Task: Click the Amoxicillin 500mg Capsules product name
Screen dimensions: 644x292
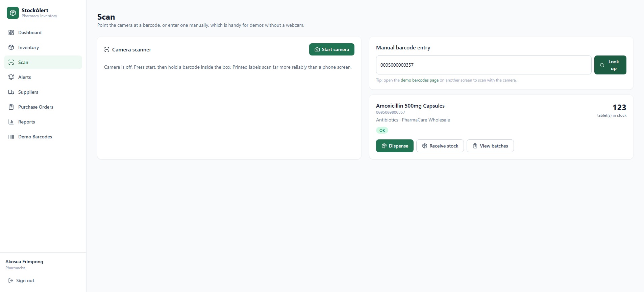Action: point(410,106)
